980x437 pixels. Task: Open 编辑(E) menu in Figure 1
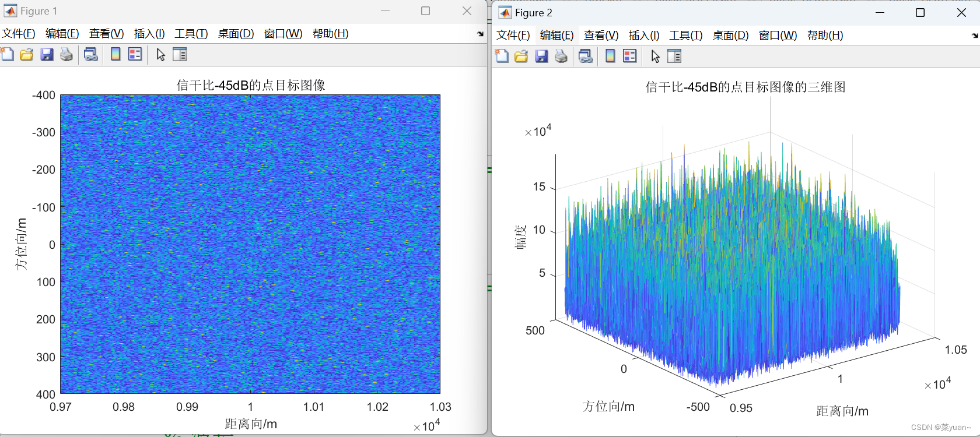tap(62, 34)
